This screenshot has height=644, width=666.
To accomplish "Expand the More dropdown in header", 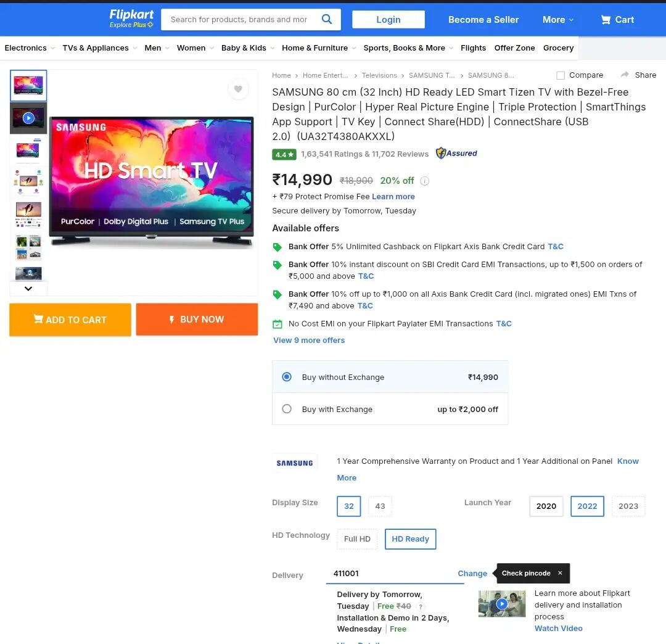I will click(x=557, y=20).
